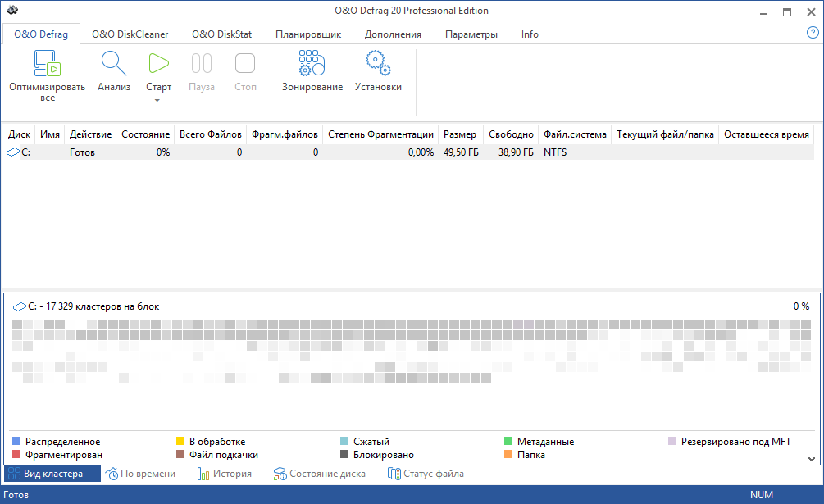Sort by the Текущий файл/папка column header
This screenshot has width=824, height=504.
click(665, 134)
